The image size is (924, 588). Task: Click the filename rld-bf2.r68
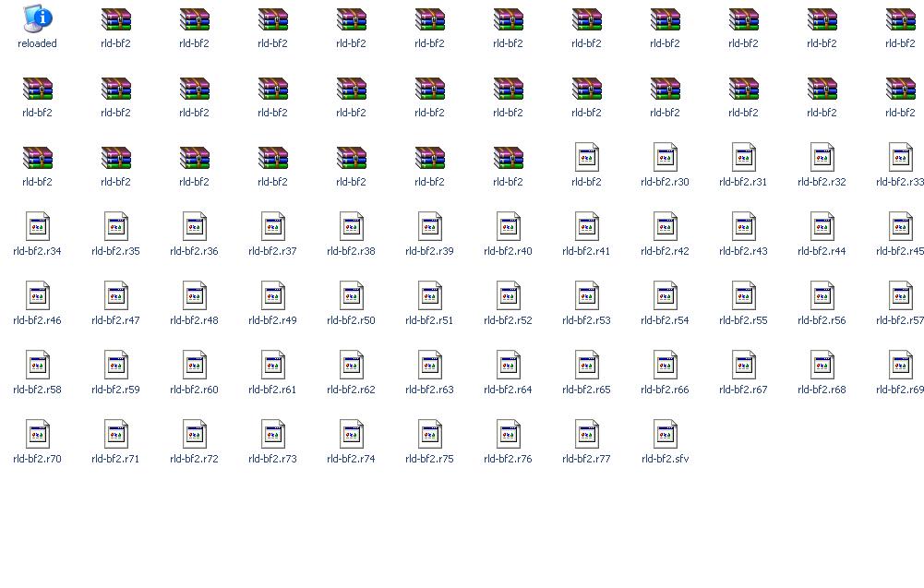coord(822,390)
